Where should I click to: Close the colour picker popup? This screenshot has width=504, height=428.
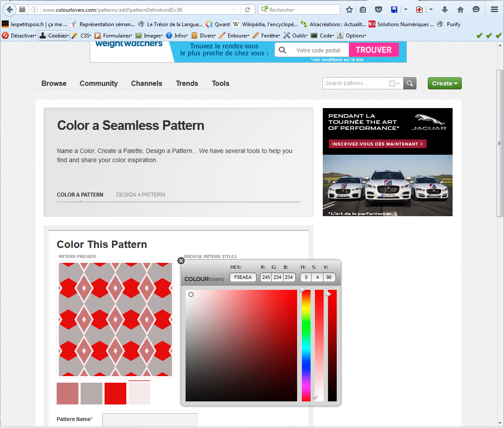[181, 261]
